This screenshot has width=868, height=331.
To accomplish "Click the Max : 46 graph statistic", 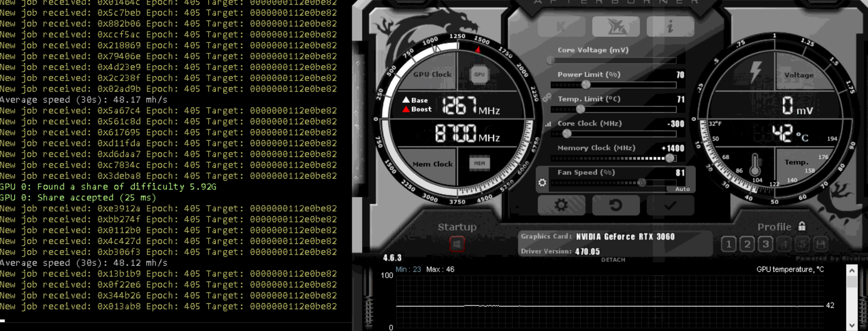I will [x=440, y=269].
